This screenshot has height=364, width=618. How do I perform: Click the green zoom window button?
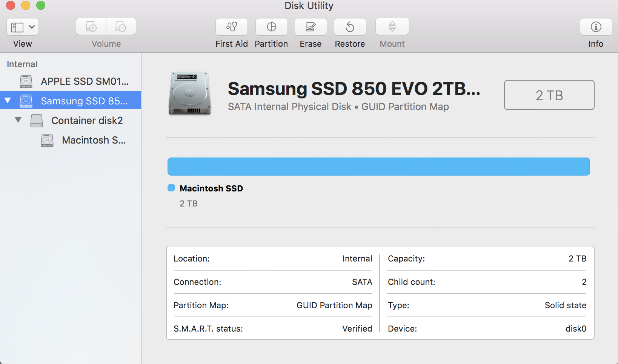(x=41, y=5)
